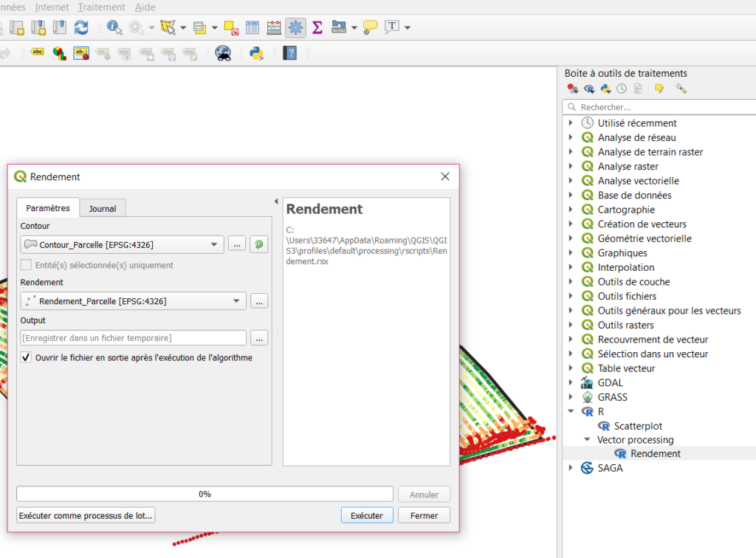Switch to the Journal tab
The width and height of the screenshot is (756, 558).
tap(103, 208)
